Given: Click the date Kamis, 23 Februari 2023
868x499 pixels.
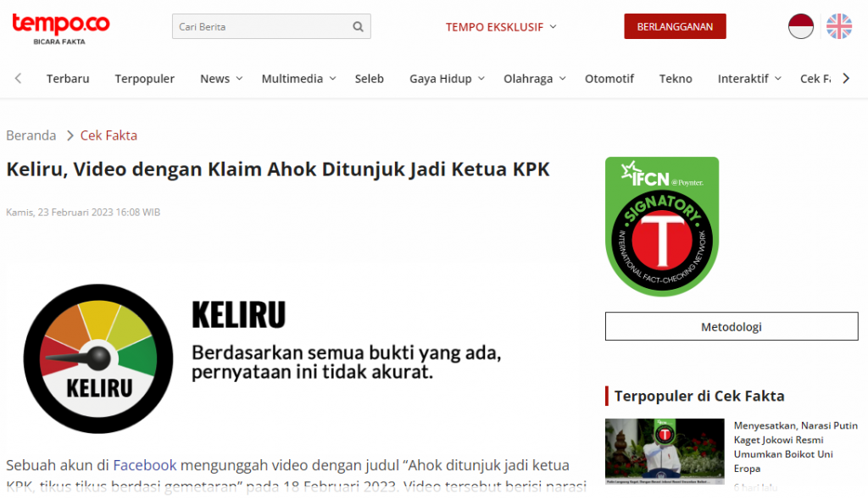Looking at the screenshot, I should pos(83,212).
